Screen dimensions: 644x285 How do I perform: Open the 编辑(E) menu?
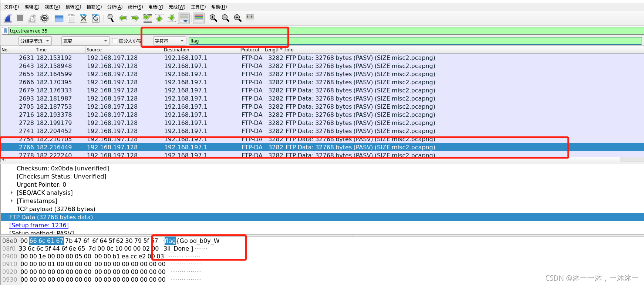click(x=32, y=7)
